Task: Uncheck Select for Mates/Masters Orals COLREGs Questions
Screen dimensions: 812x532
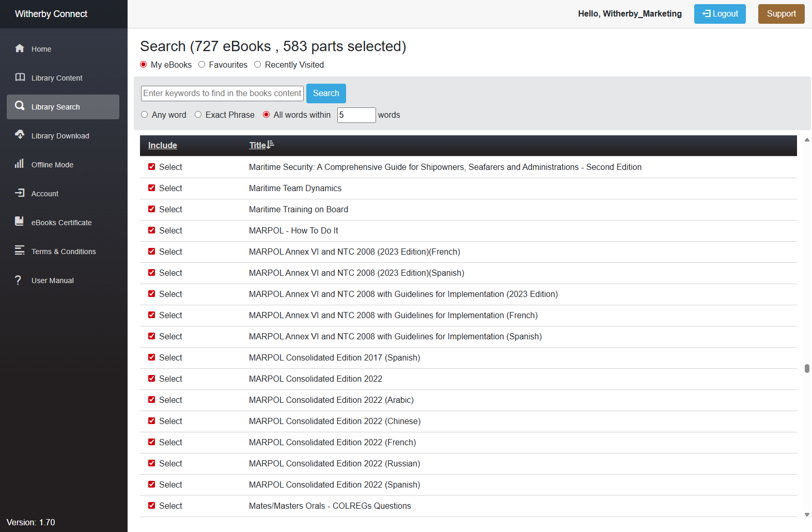Action: (152, 506)
